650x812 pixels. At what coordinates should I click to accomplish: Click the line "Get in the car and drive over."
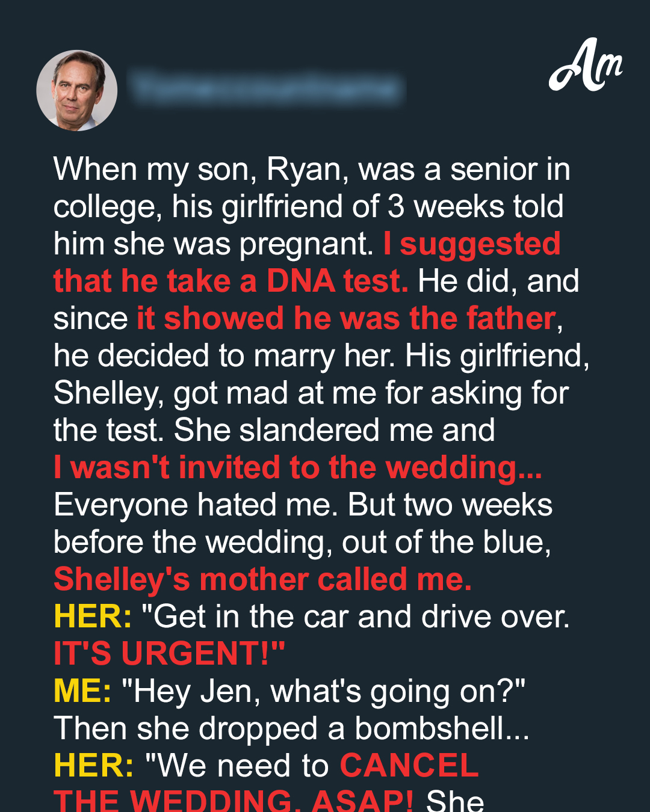click(x=355, y=617)
